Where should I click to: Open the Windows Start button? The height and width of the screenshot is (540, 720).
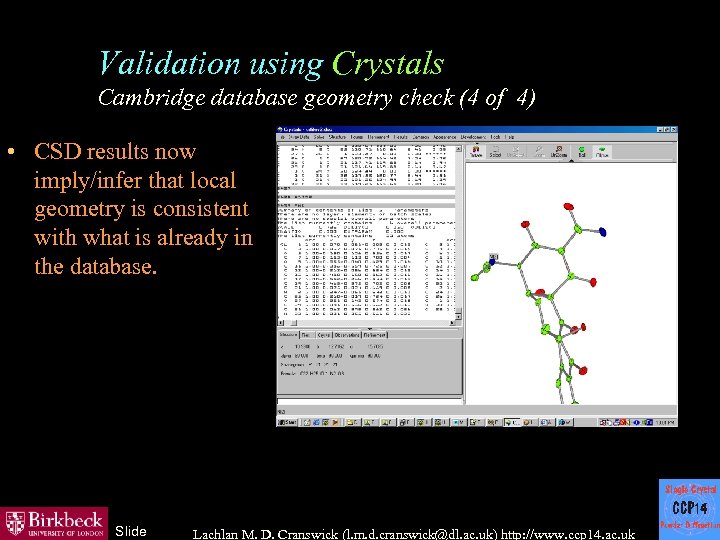pos(287,422)
